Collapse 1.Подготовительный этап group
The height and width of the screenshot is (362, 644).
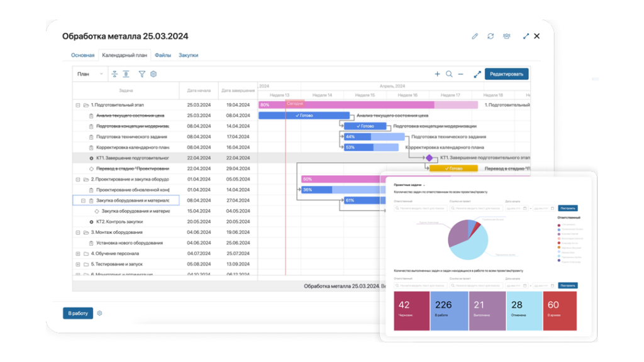(78, 106)
